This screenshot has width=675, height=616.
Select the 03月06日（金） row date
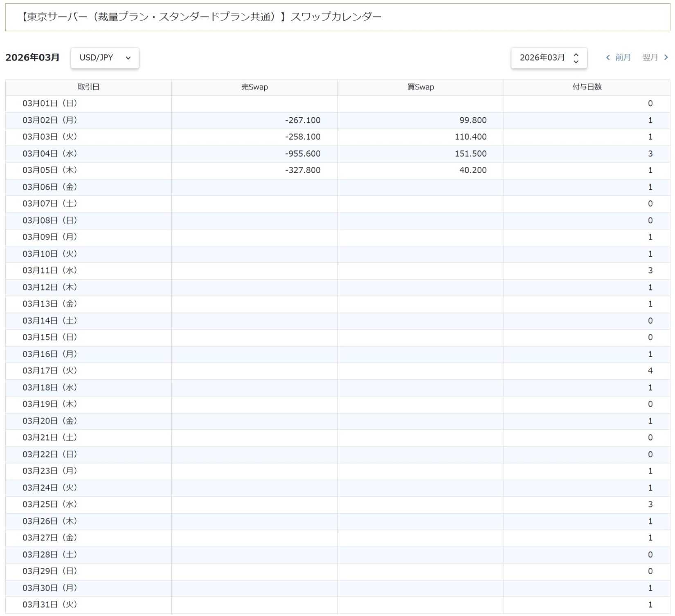(50, 187)
